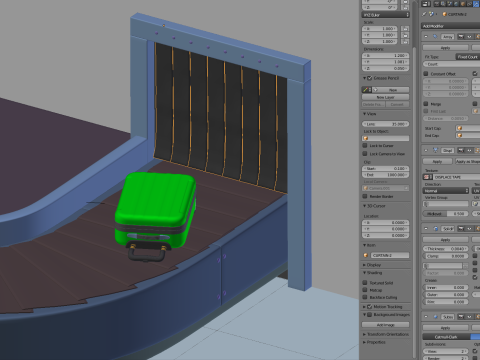Click the Subsurf modifier type icon
This screenshot has width=480, height=360.
tap(435, 317)
